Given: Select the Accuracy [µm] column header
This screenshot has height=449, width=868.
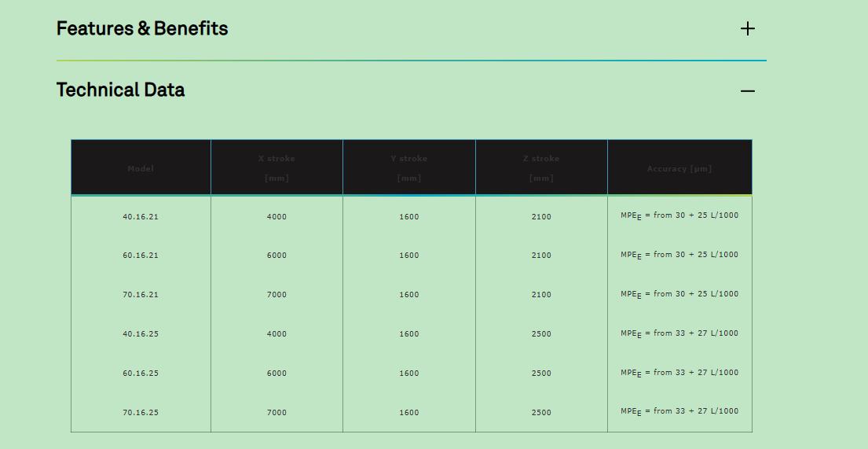Looking at the screenshot, I should (x=679, y=168).
